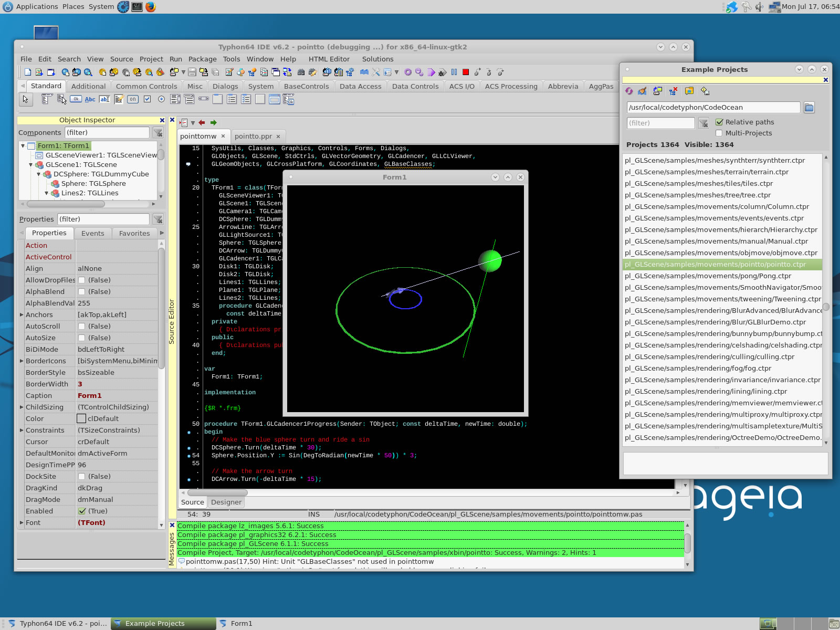Click the clDefault Color swatch

(81, 418)
